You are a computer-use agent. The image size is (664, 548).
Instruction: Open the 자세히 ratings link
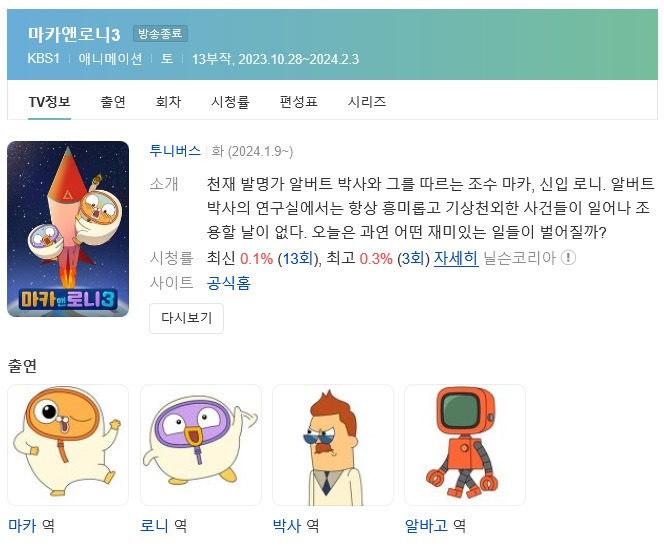(x=456, y=258)
